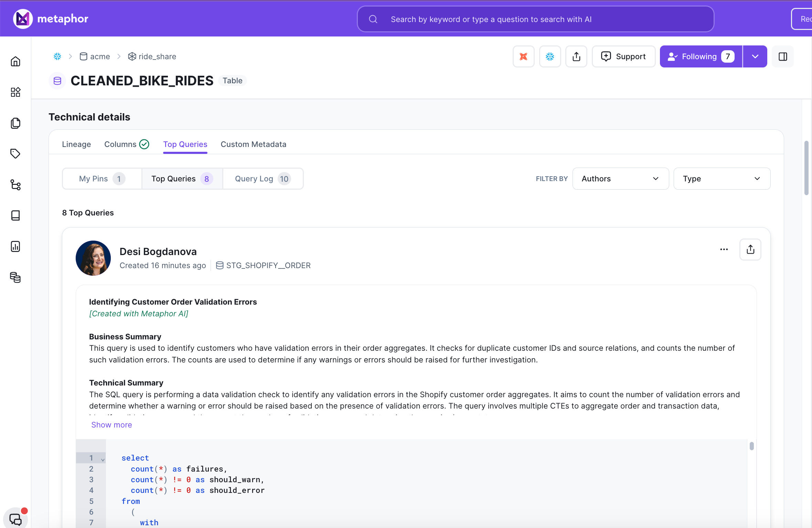Screen dimensions: 812x528
Task: Click the Table type badge
Action: click(x=233, y=81)
